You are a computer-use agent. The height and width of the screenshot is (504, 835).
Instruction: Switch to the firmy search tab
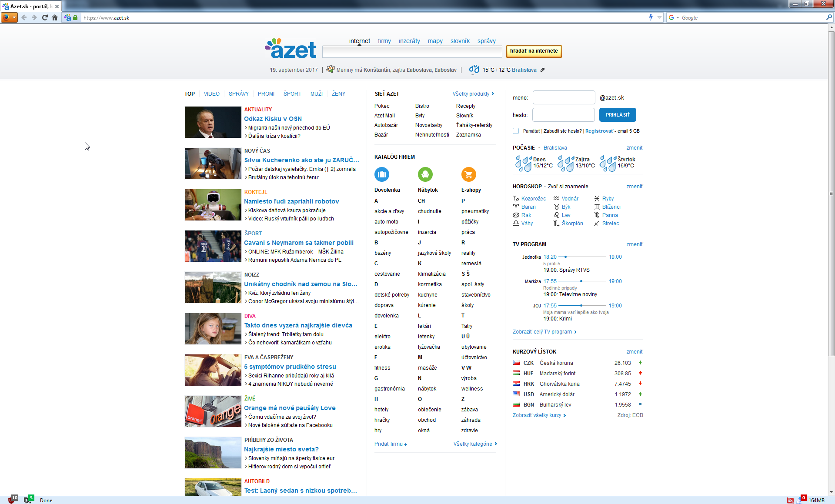(384, 41)
